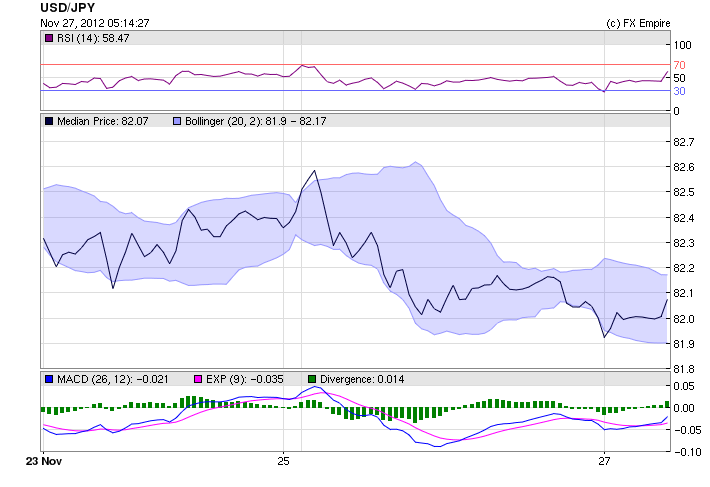Click the blue MACD legend swatch
Viewport: 710px width, 487px height.
coord(49,379)
